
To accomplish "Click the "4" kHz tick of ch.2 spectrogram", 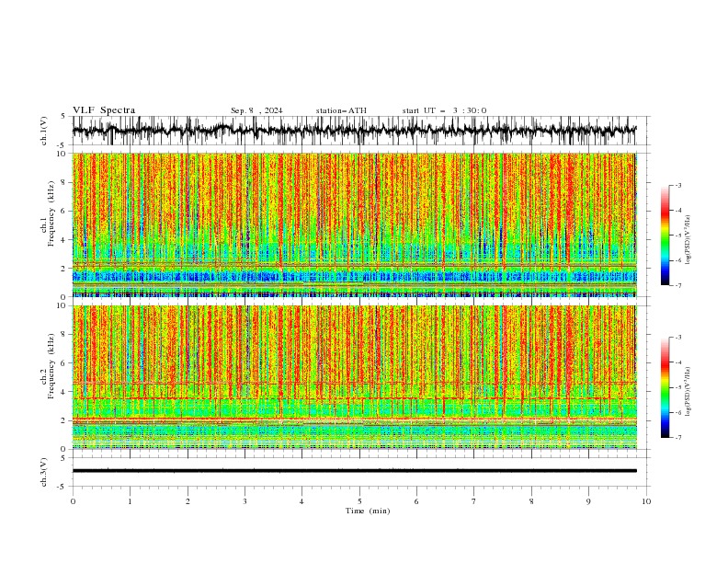I will click(64, 392).
